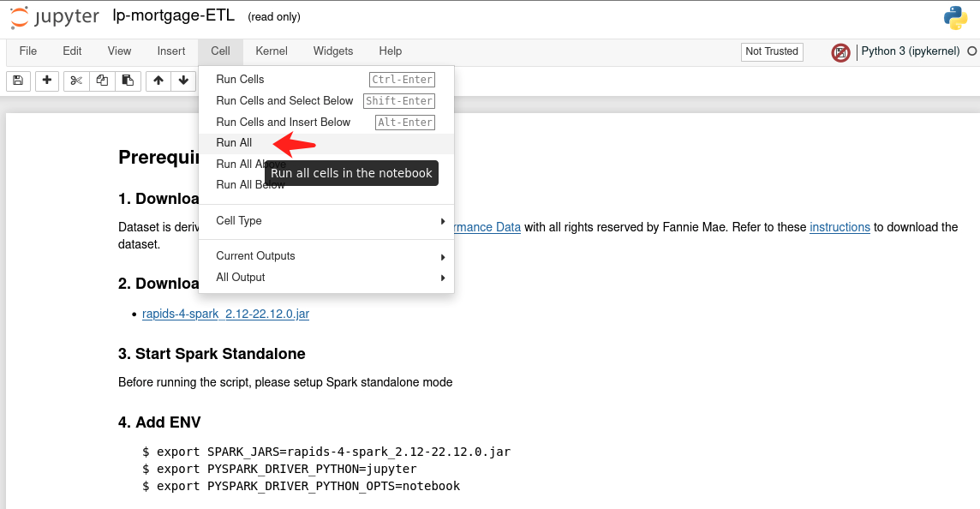This screenshot has width=980, height=509.
Task: Click the lp-mortgage-ETL notebook title
Action: 174,17
